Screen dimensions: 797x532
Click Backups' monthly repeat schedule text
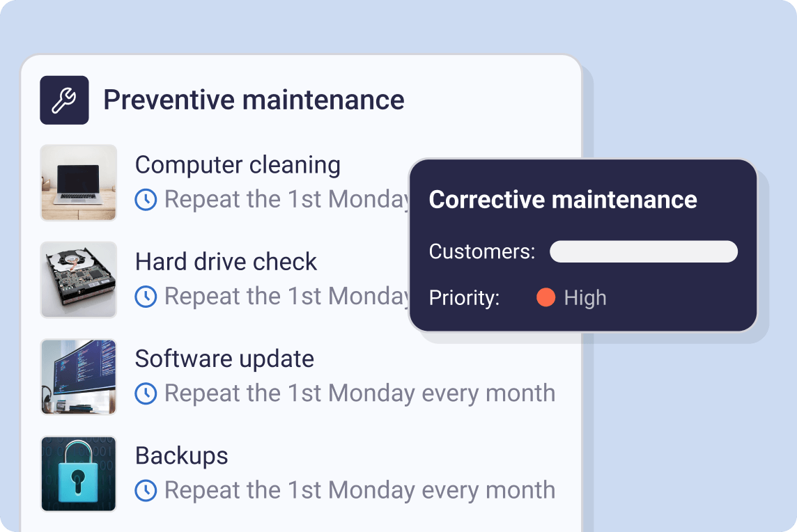[x=359, y=490]
